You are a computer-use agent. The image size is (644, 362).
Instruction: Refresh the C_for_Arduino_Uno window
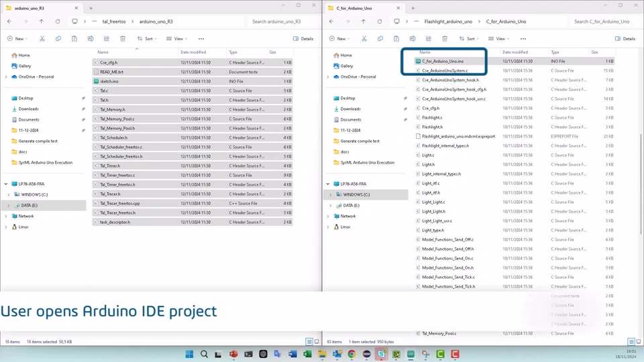380,21
